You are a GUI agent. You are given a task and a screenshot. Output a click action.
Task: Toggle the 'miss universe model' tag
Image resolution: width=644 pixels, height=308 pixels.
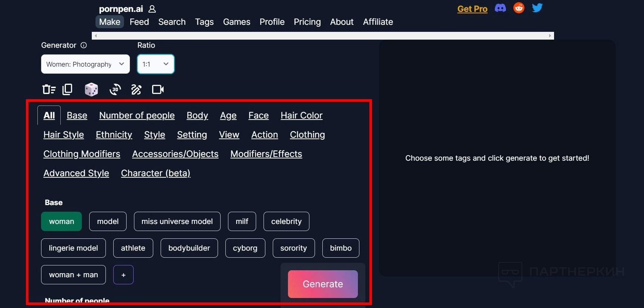pyautogui.click(x=177, y=221)
